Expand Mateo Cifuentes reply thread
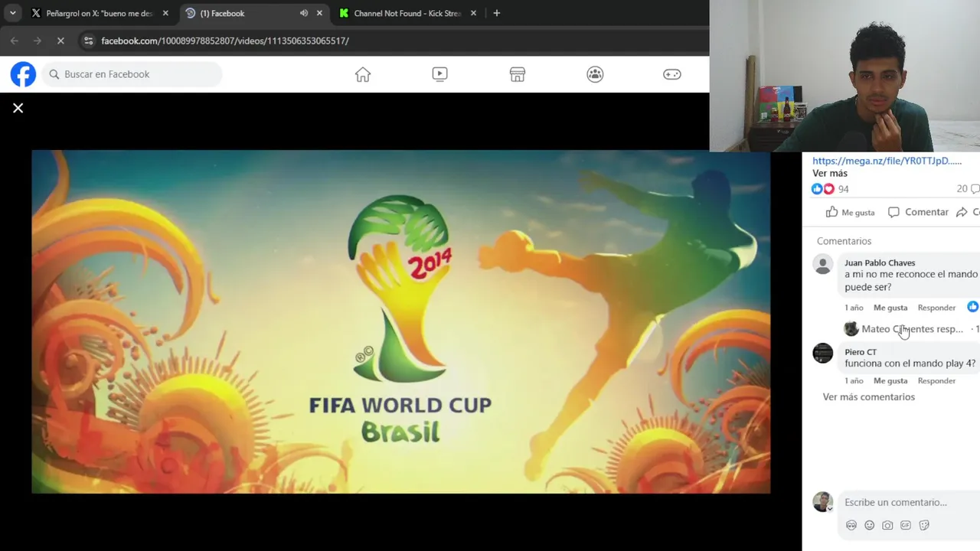 (912, 329)
